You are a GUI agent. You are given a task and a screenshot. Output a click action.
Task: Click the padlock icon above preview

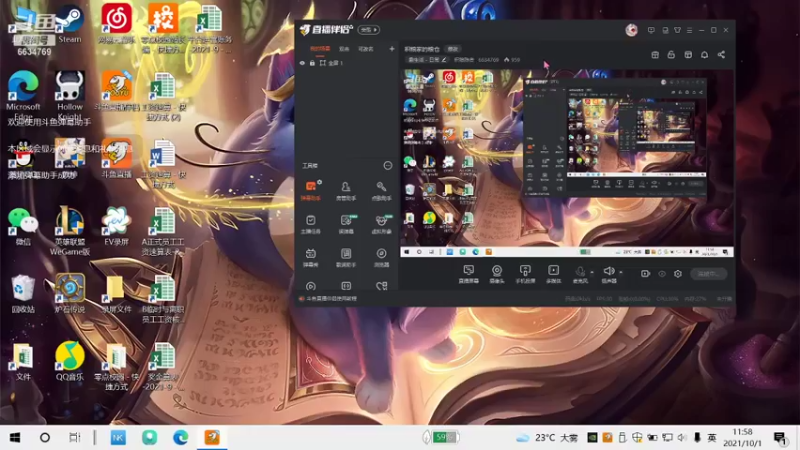pyautogui.click(x=671, y=55)
